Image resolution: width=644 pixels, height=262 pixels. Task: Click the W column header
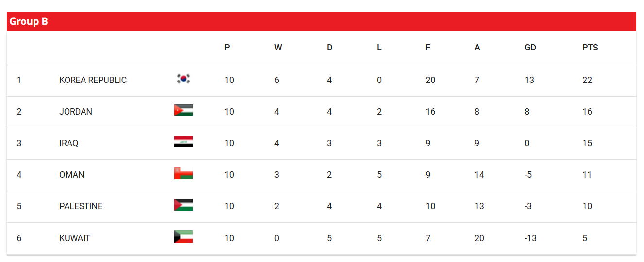(x=278, y=48)
